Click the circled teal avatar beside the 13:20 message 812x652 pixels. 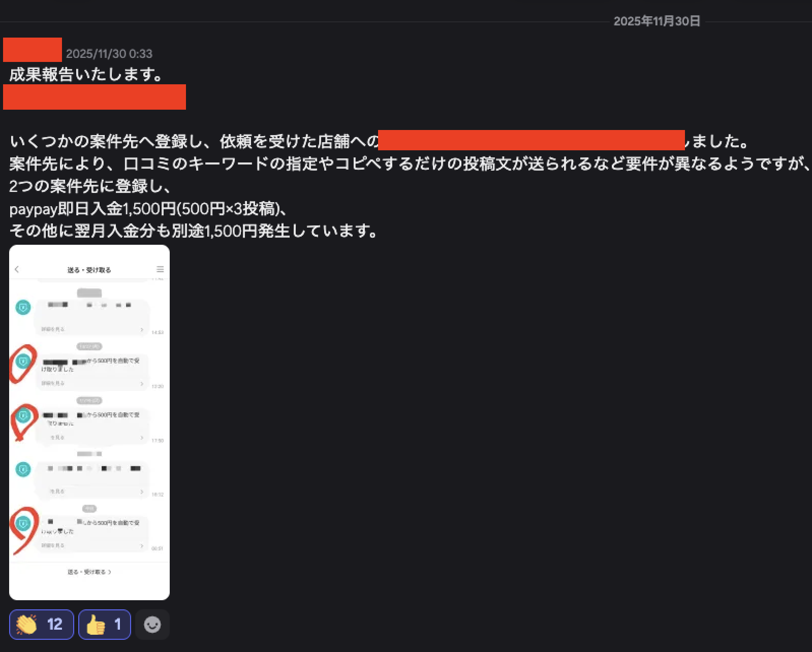tap(23, 362)
